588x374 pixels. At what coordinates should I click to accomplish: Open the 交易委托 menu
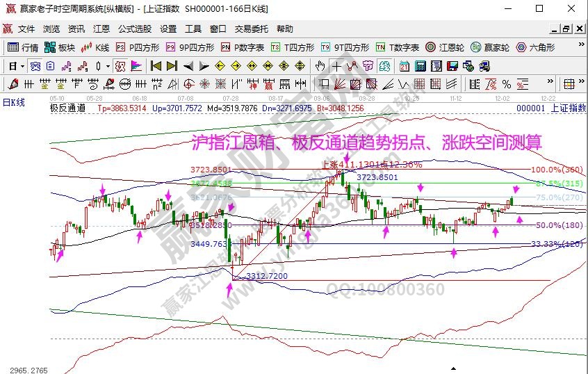(251, 29)
